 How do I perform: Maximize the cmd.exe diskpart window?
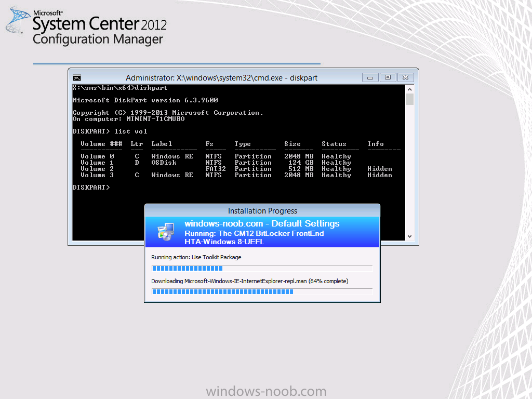tap(388, 77)
